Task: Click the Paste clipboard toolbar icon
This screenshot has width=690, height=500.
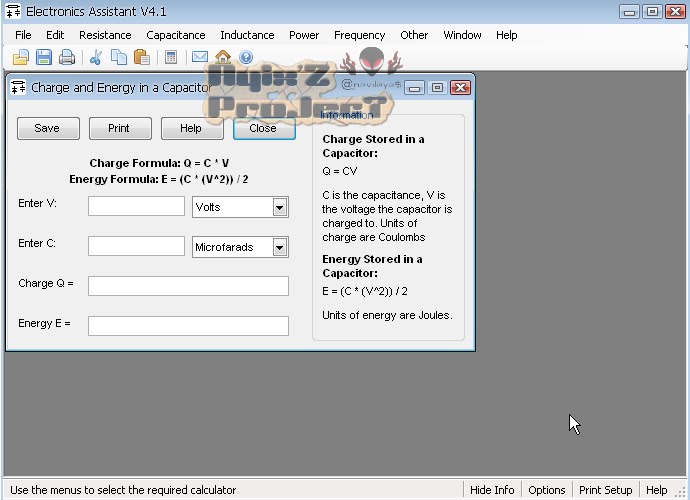Action: coord(142,57)
